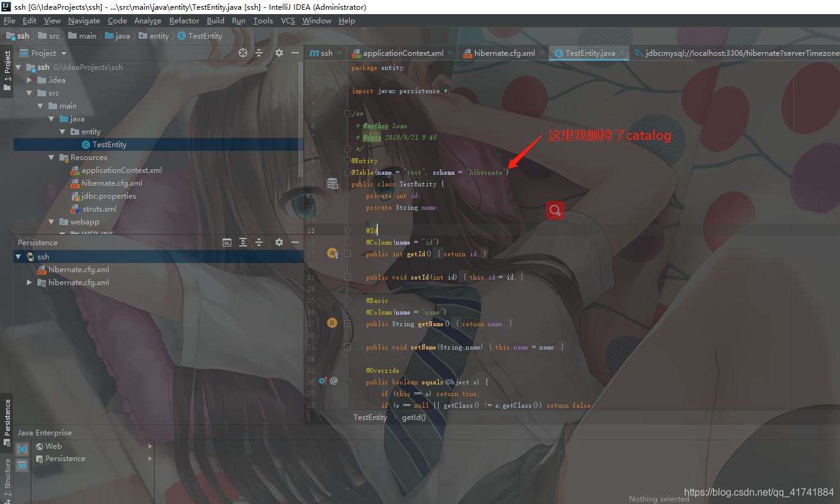Click hibernate.cfg.xml file icon in Project tree
This screenshot has height=504, width=840.
[75, 183]
